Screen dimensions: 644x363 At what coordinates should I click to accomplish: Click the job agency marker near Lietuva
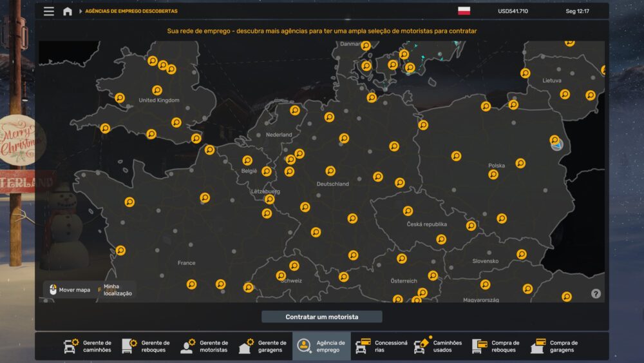[565, 94]
